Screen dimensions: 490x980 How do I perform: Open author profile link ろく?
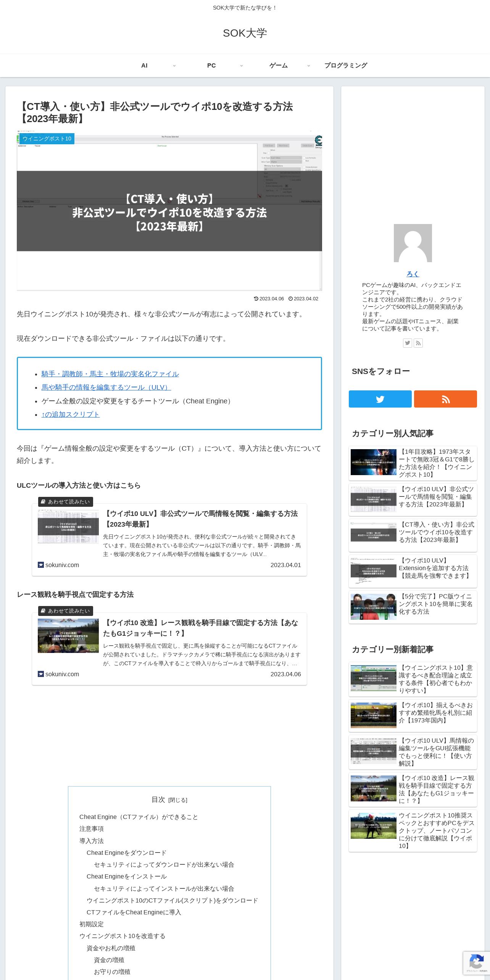pos(413,274)
